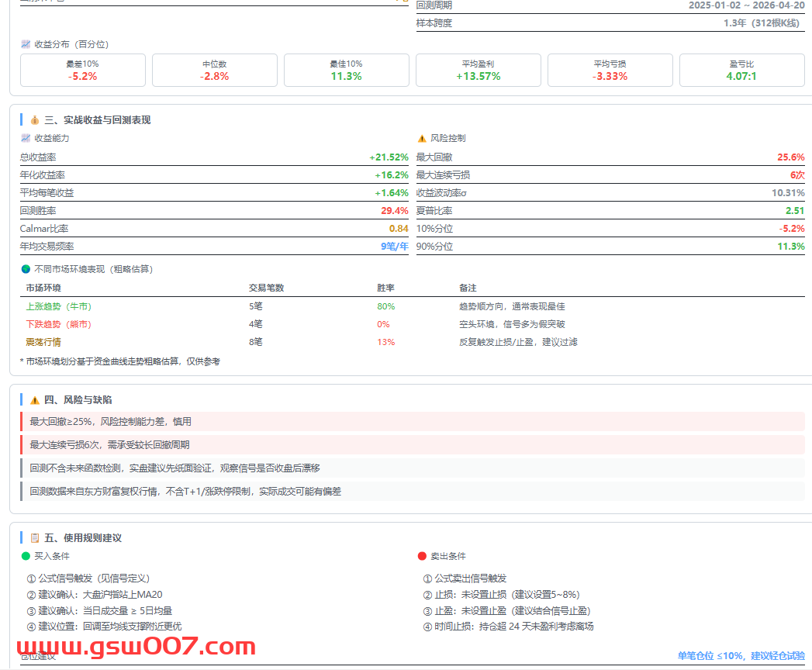Click the green dot beside 买入条件
This screenshot has width=812, height=670.
pos(26,556)
